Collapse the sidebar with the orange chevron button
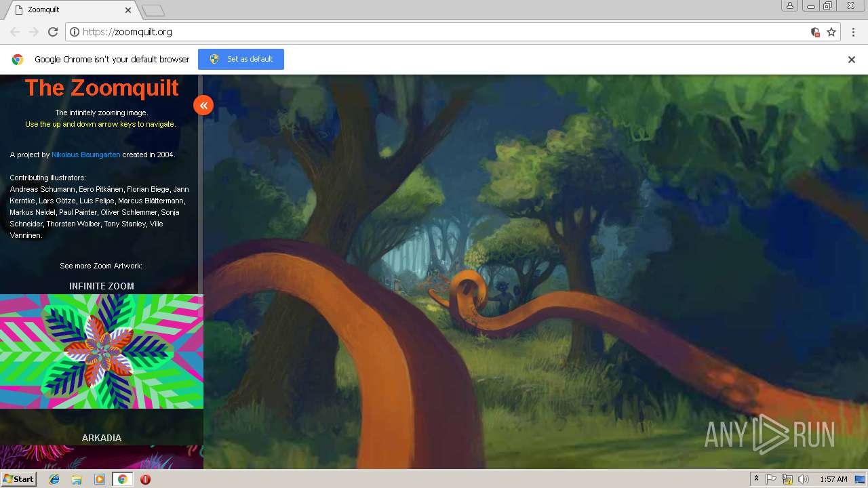This screenshot has width=868, height=488. 203,105
